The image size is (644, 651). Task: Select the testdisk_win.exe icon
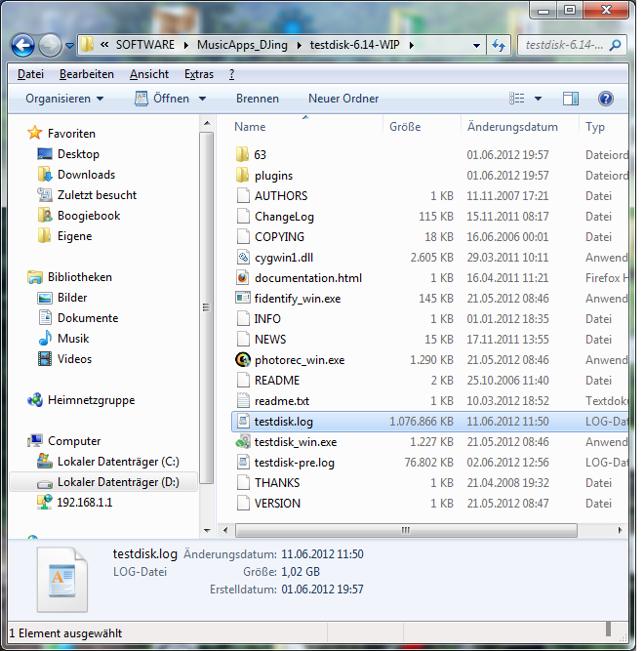(x=243, y=442)
